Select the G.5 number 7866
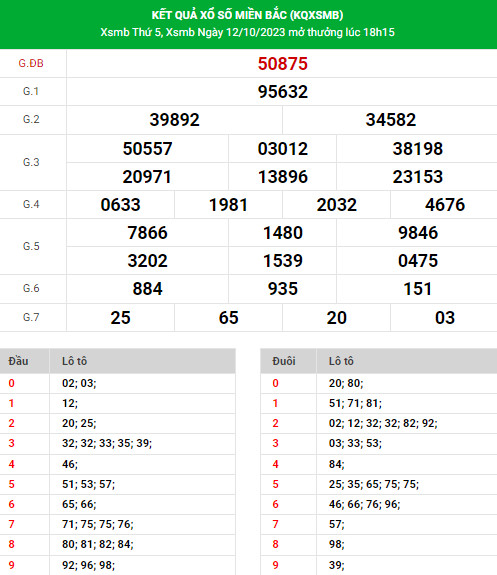This screenshot has height=575, width=497. coord(147,233)
